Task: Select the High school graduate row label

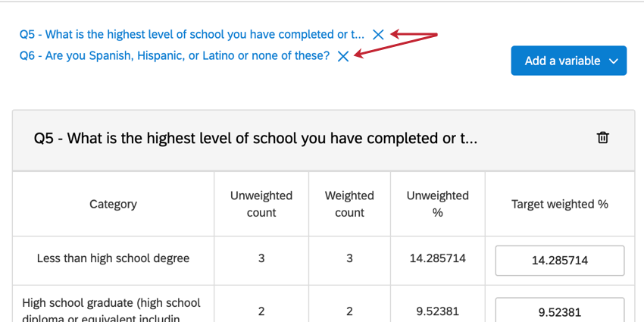Action: (x=111, y=310)
